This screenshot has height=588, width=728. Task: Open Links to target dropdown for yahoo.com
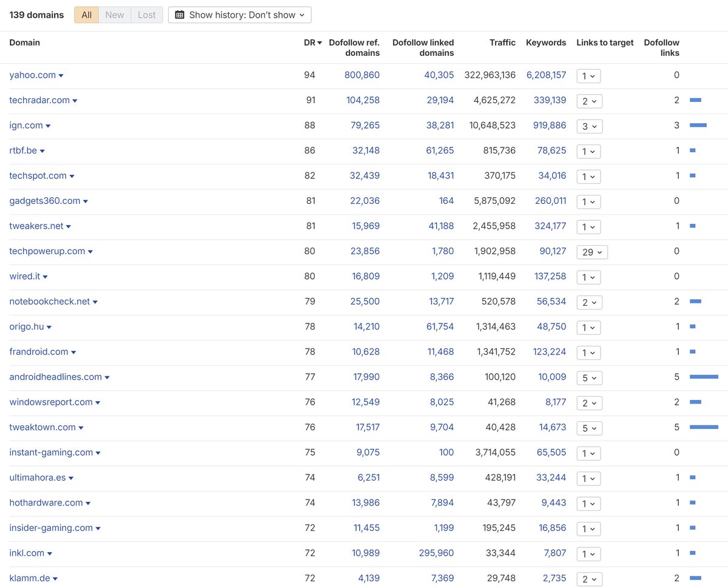tap(589, 76)
